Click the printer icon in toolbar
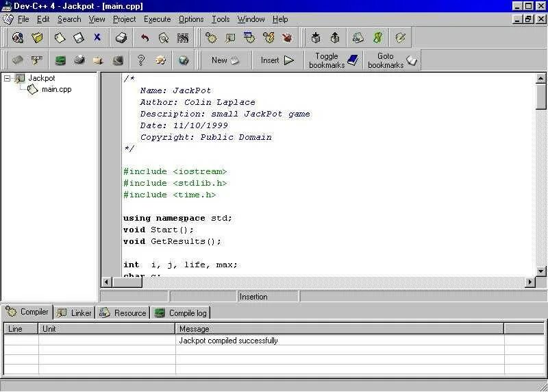The image size is (548, 392). tap(121, 38)
